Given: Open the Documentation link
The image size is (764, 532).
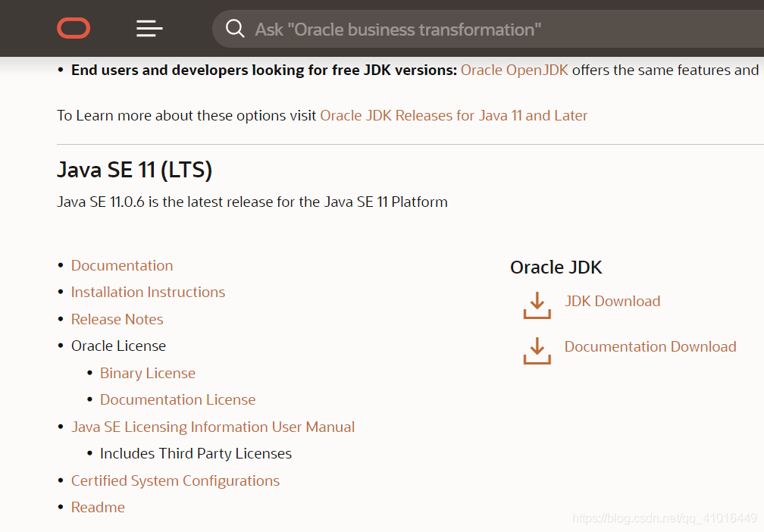Looking at the screenshot, I should coord(122,265).
